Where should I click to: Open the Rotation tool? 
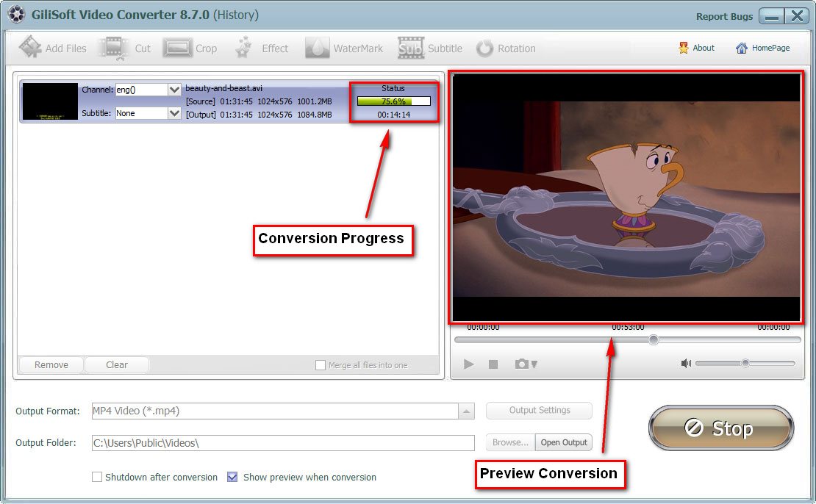click(506, 48)
